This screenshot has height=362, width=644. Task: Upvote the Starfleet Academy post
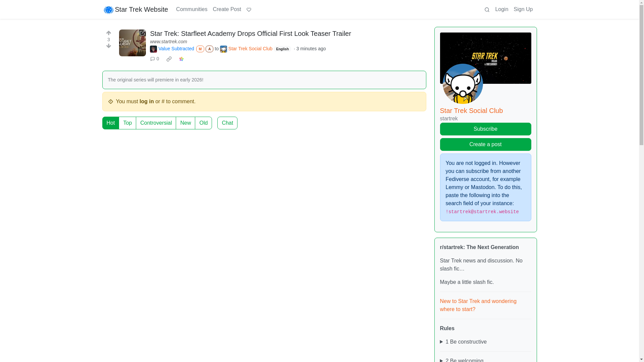tap(108, 33)
